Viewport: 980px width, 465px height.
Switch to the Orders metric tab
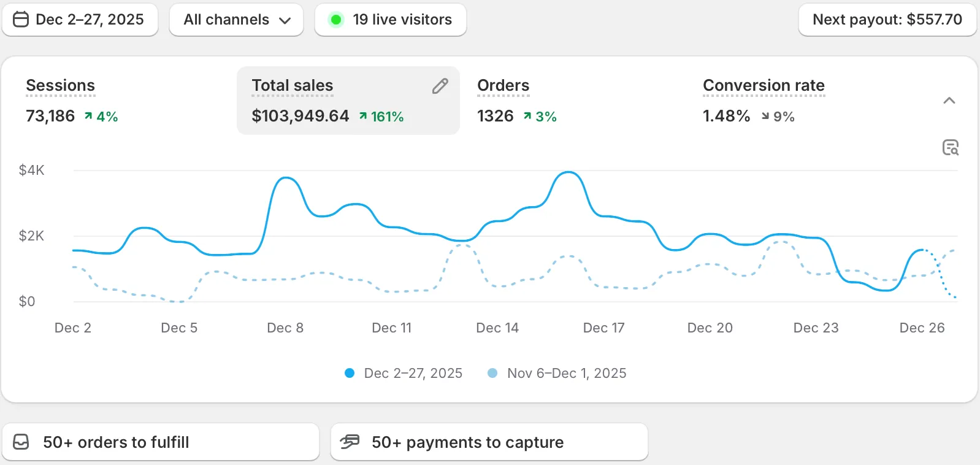pos(503,86)
